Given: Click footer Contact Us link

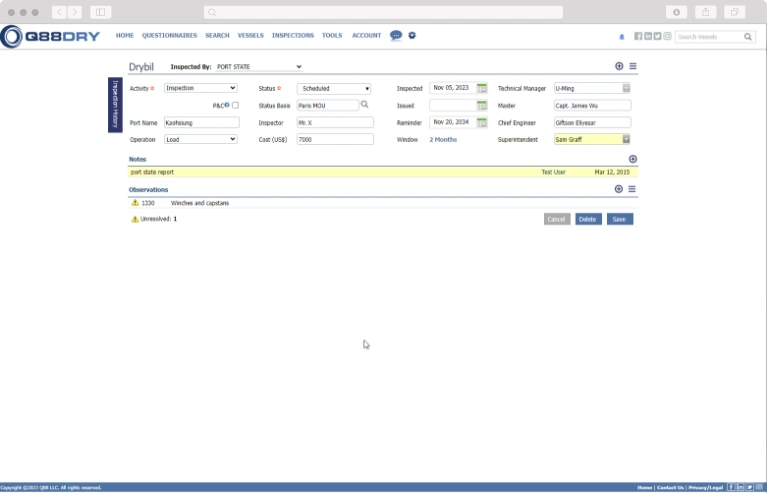Looking at the screenshot, I should pyautogui.click(x=670, y=488).
